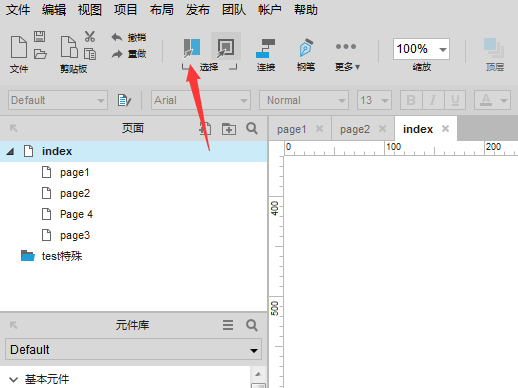Open the 文件 menu
518x388 pixels.
pyautogui.click(x=18, y=10)
